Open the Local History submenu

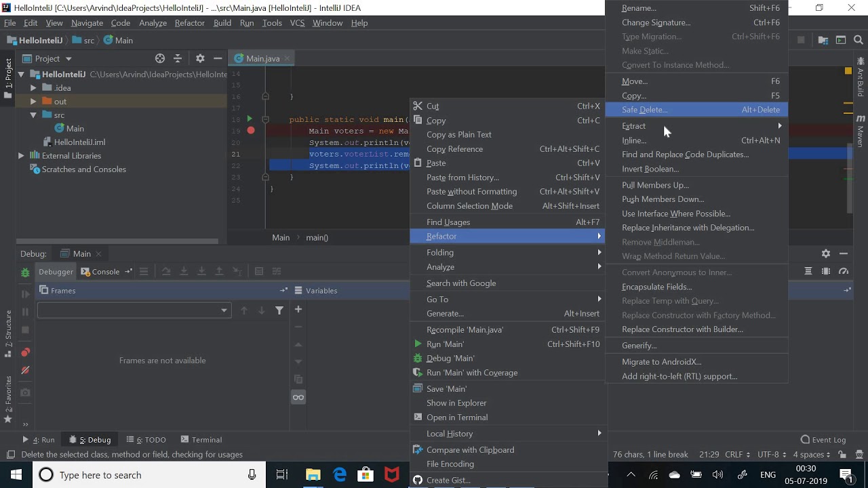click(507, 433)
